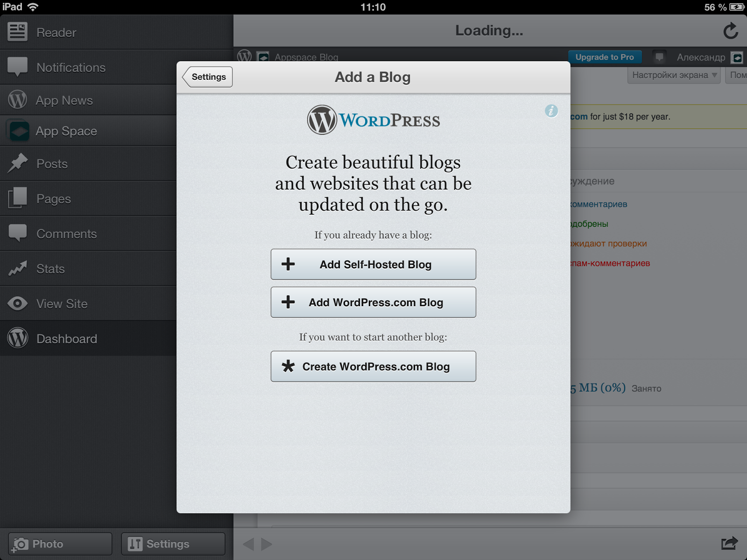Click the Comments bubble icon

tap(18, 233)
